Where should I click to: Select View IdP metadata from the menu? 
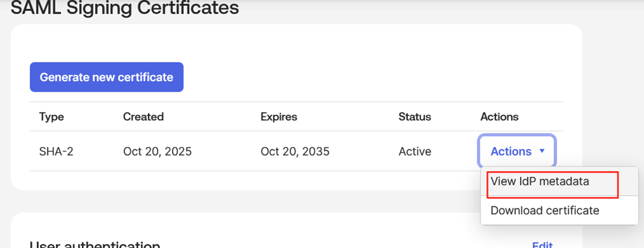click(540, 182)
